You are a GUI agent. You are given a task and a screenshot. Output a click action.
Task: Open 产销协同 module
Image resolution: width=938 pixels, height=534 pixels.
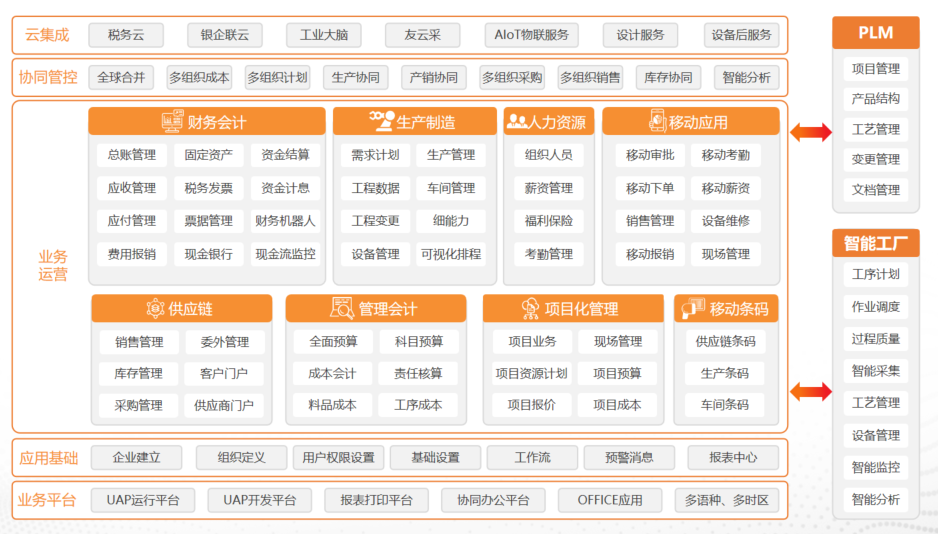[434, 78]
